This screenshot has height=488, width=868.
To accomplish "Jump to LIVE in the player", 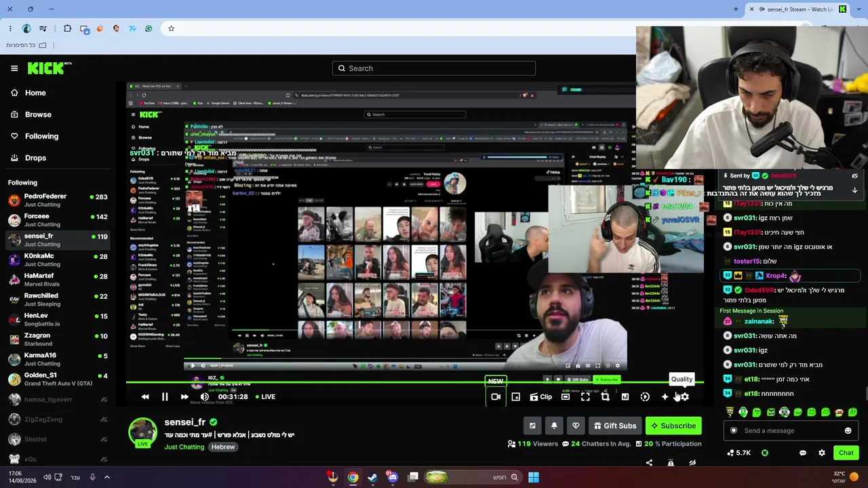I will click(265, 396).
